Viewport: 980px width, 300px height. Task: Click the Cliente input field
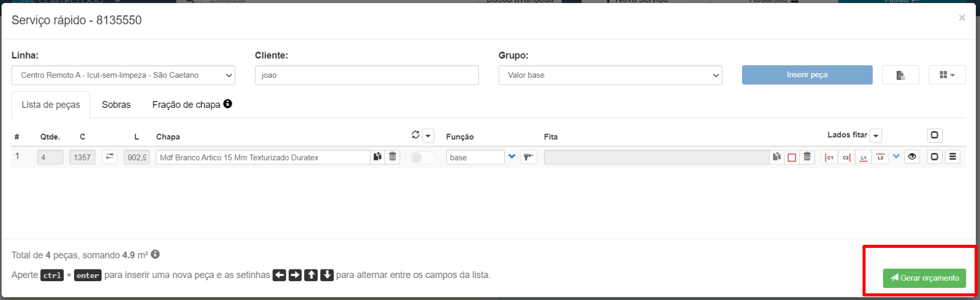pyautogui.click(x=366, y=75)
